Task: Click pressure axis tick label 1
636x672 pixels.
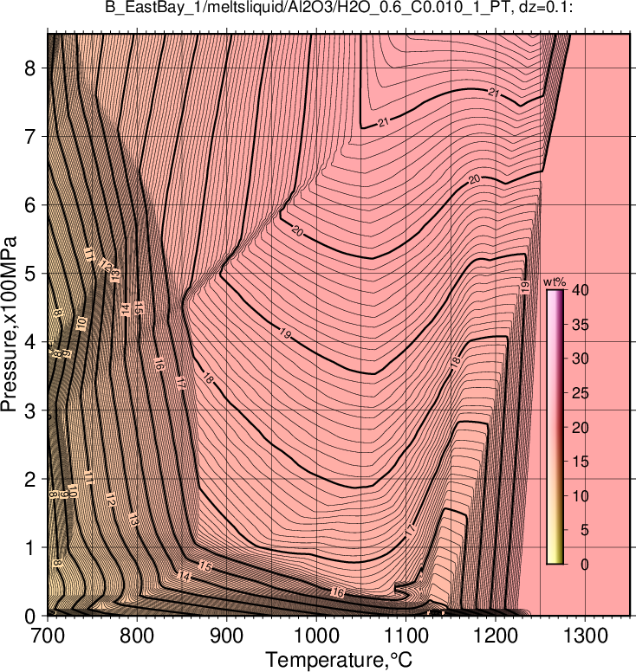Action: point(30,547)
